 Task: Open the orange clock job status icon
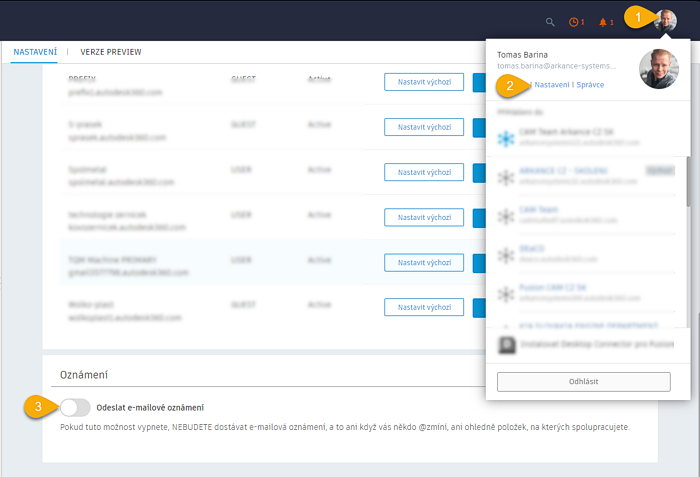click(575, 21)
